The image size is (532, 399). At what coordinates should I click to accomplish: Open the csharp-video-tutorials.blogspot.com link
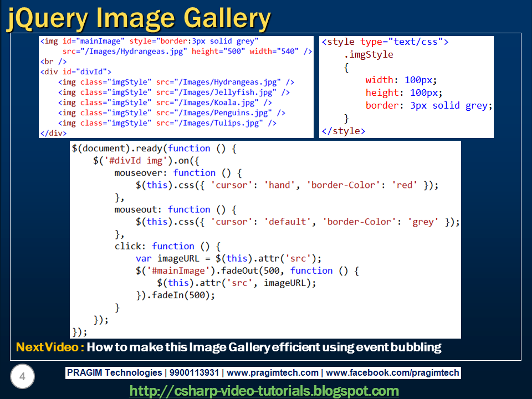pos(266,388)
